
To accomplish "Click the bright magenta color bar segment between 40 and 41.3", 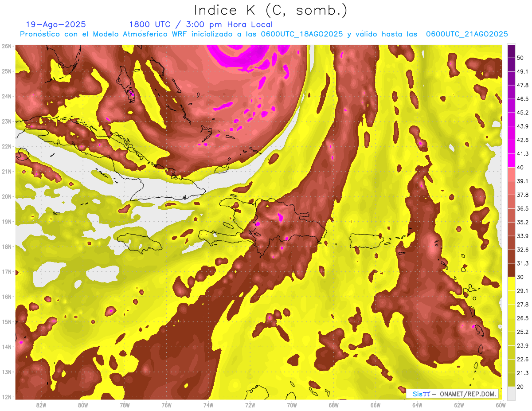I will pyautogui.click(x=511, y=160).
